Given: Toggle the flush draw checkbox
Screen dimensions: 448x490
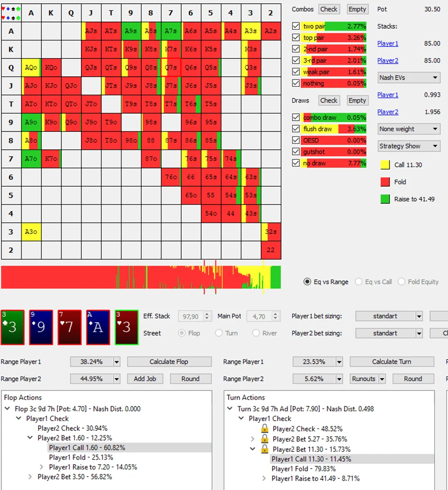Looking at the screenshot, I should tap(296, 129).
